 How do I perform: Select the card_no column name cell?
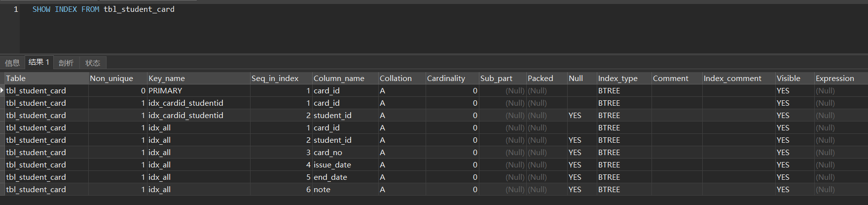pyautogui.click(x=345, y=153)
